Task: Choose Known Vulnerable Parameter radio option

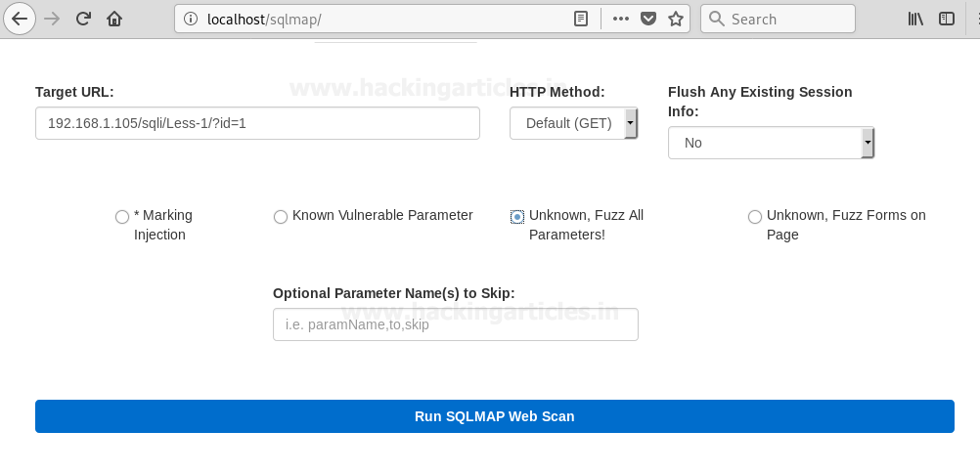Action: (281, 217)
